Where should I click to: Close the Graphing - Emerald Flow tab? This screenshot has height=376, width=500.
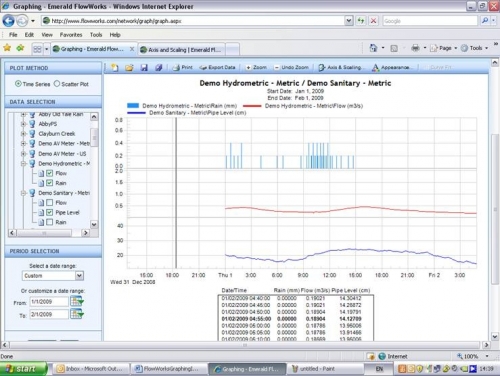[x=132, y=49]
